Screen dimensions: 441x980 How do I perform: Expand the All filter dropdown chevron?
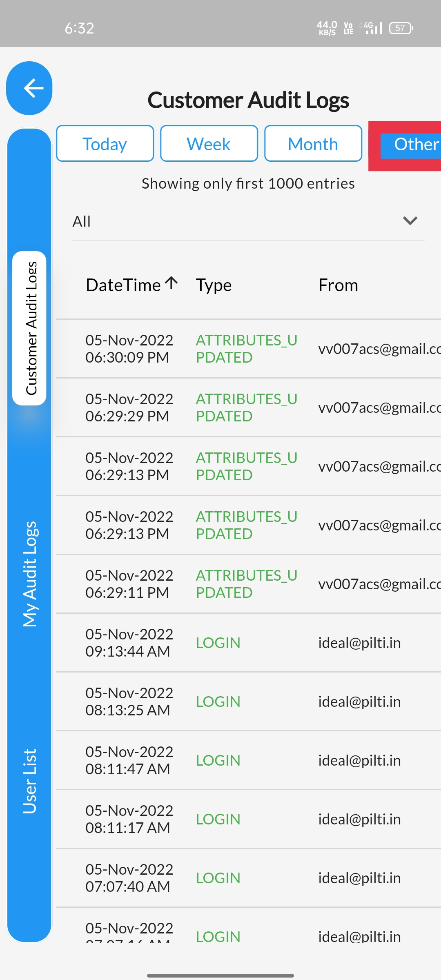click(x=410, y=221)
